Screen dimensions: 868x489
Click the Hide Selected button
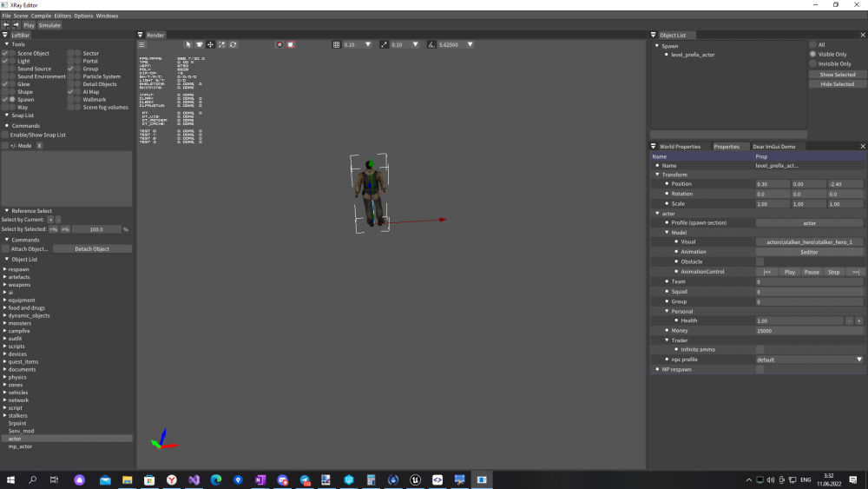tap(837, 84)
